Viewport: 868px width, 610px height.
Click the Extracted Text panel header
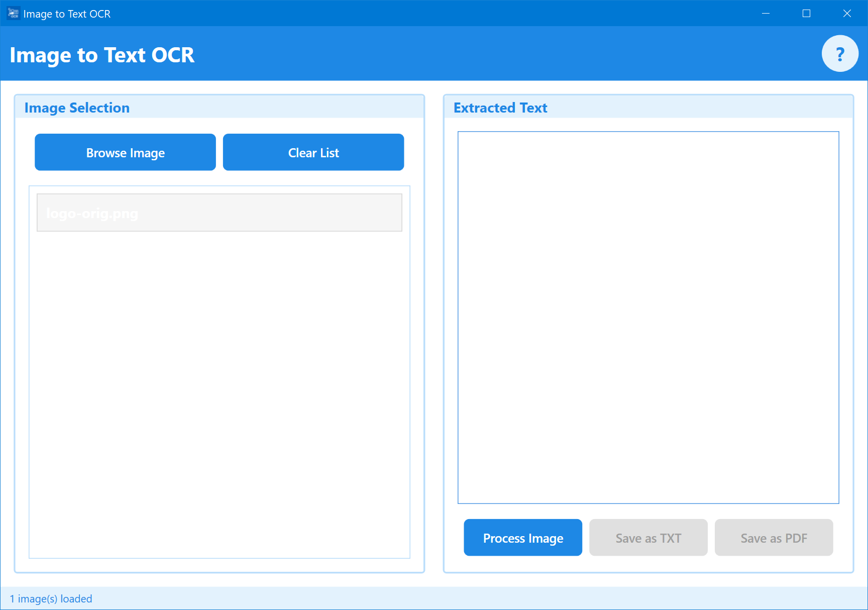(500, 108)
